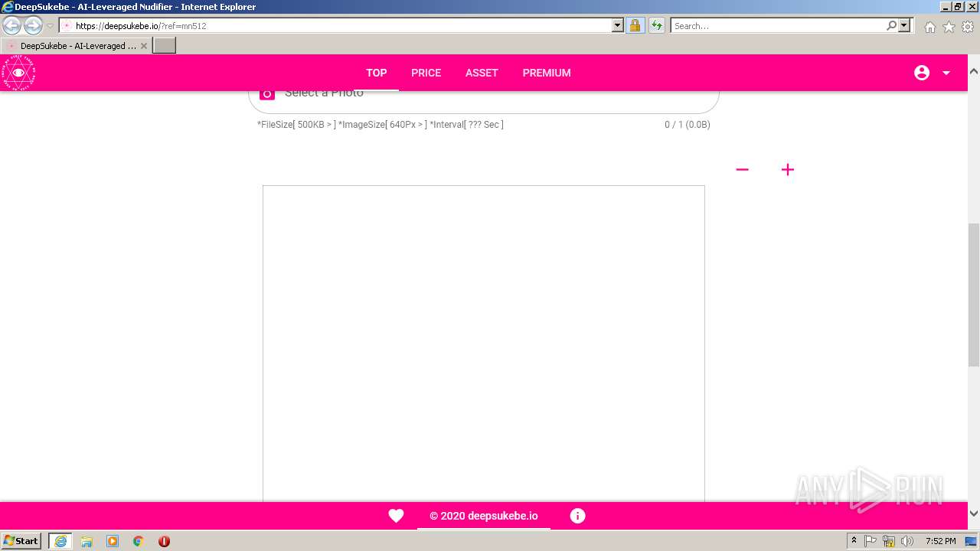
Task: Click the site eye logo
Action: (x=18, y=73)
